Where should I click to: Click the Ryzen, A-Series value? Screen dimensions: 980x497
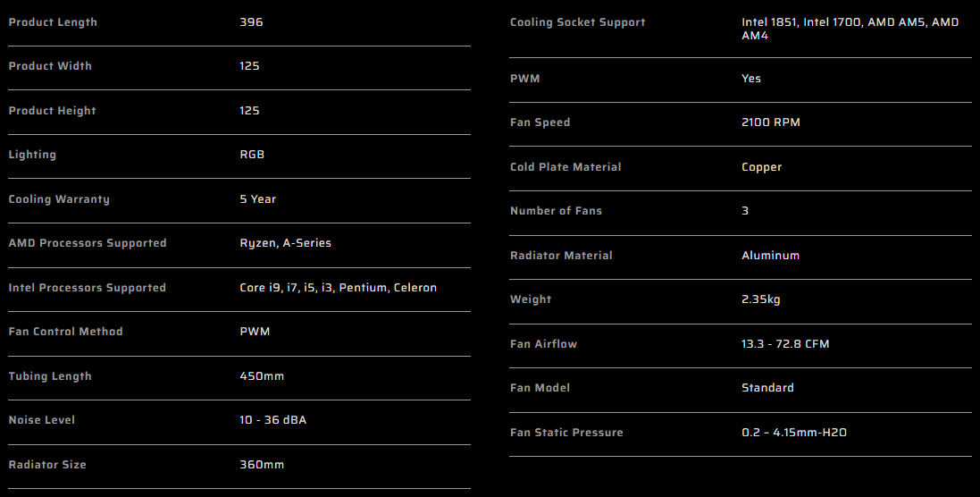285,243
